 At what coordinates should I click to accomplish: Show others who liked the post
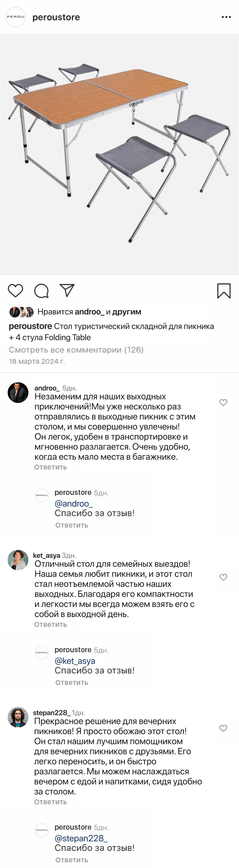coord(126,312)
